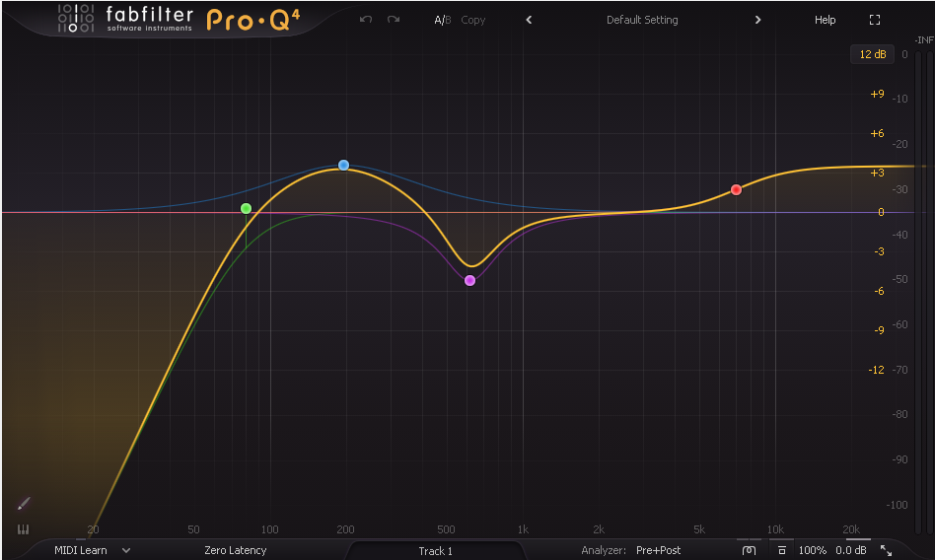The height and width of the screenshot is (560, 935).
Task: Select the green low-cut band node
Action: click(247, 209)
